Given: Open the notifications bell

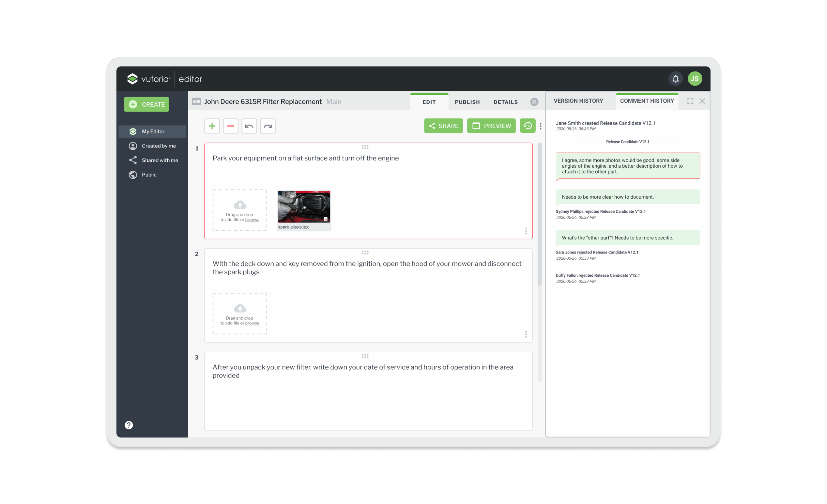Looking at the screenshot, I should point(675,79).
